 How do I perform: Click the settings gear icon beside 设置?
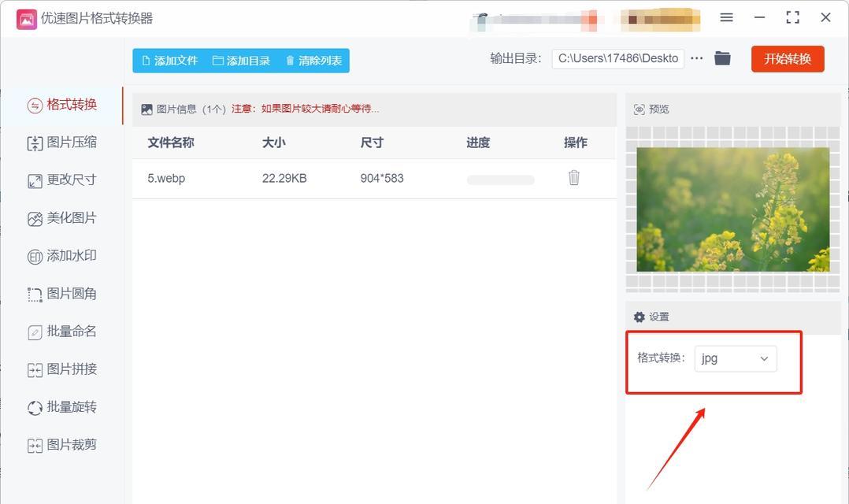point(640,317)
